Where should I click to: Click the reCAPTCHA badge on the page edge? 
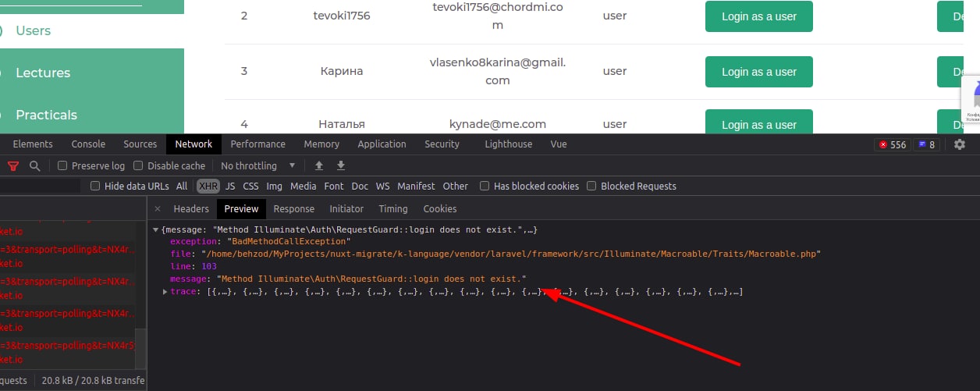971,99
